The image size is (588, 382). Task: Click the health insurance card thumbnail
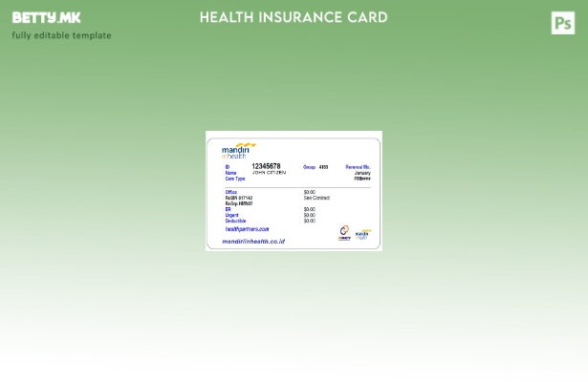tap(294, 191)
